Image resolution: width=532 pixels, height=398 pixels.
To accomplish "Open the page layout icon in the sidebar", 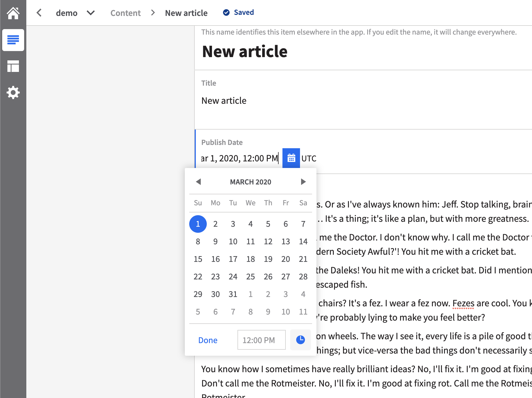I will click(x=13, y=66).
